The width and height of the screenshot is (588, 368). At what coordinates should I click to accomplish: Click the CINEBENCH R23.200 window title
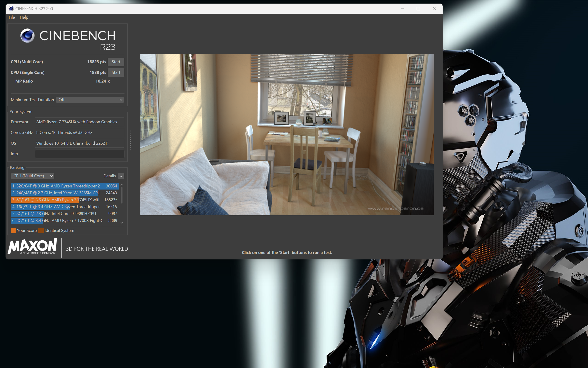point(34,9)
